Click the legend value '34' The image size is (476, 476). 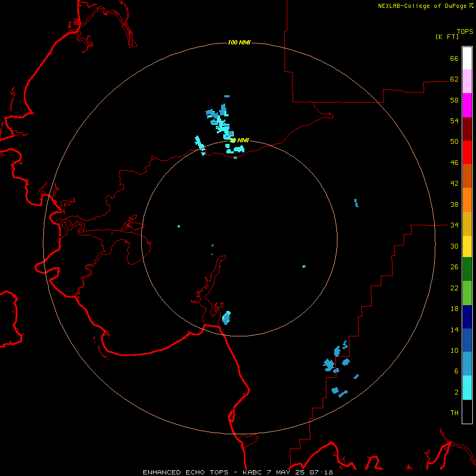(x=454, y=225)
